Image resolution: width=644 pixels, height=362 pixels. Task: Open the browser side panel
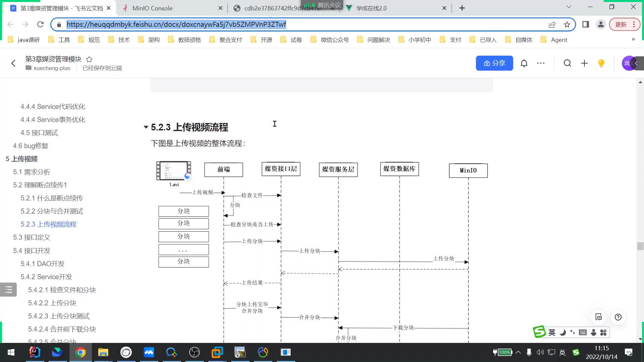586,24
